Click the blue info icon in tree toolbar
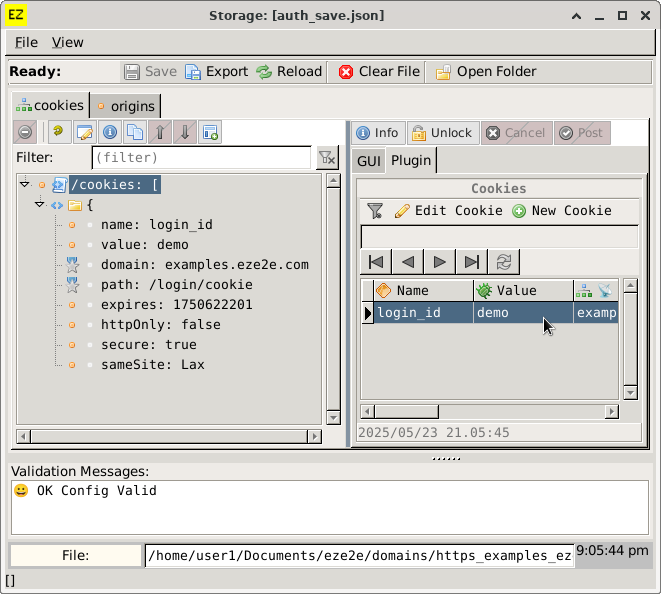 [110, 132]
